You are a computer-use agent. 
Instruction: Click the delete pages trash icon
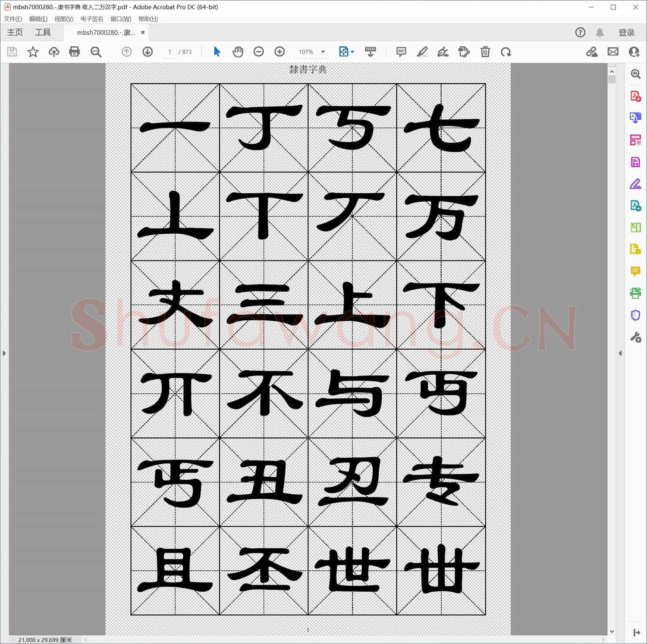[485, 52]
